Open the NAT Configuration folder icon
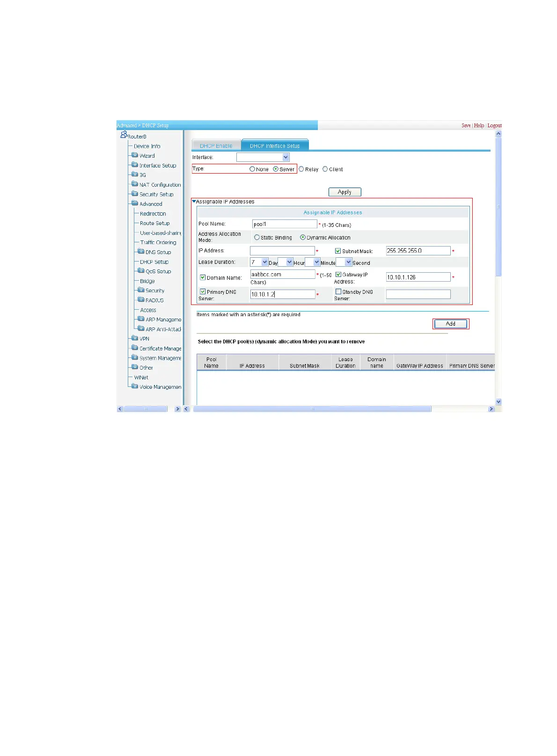Screen dimensions: 557x756 click(135, 184)
